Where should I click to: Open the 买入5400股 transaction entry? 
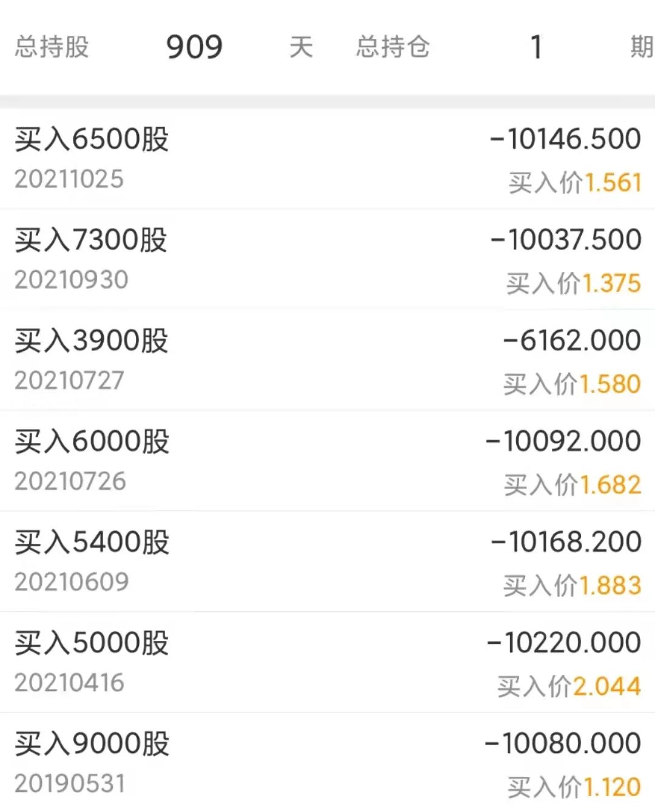(327, 562)
